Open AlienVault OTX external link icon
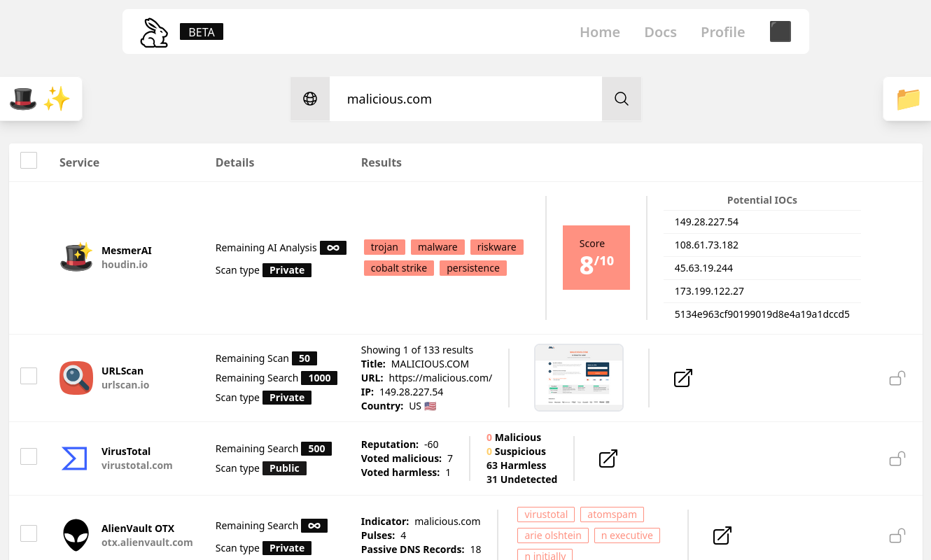931x560 pixels. (722, 535)
